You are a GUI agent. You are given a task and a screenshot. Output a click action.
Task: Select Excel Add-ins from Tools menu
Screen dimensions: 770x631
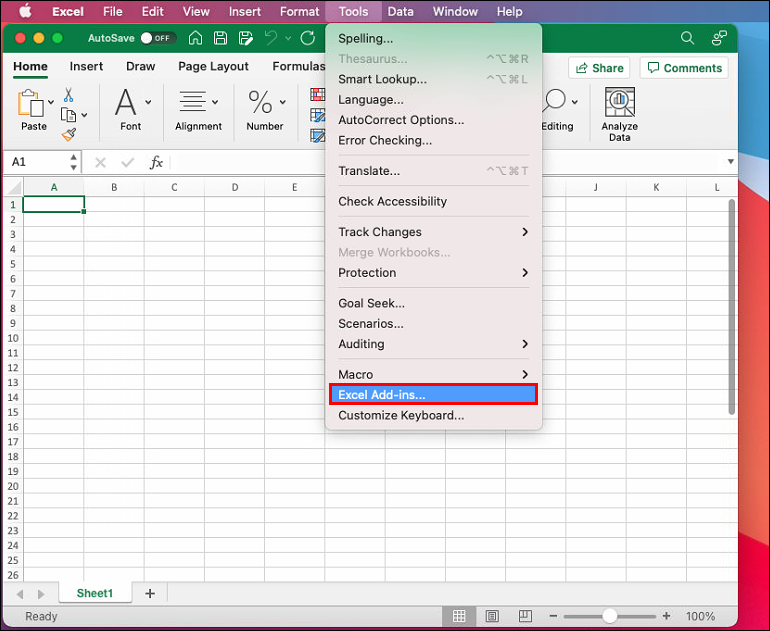(433, 395)
